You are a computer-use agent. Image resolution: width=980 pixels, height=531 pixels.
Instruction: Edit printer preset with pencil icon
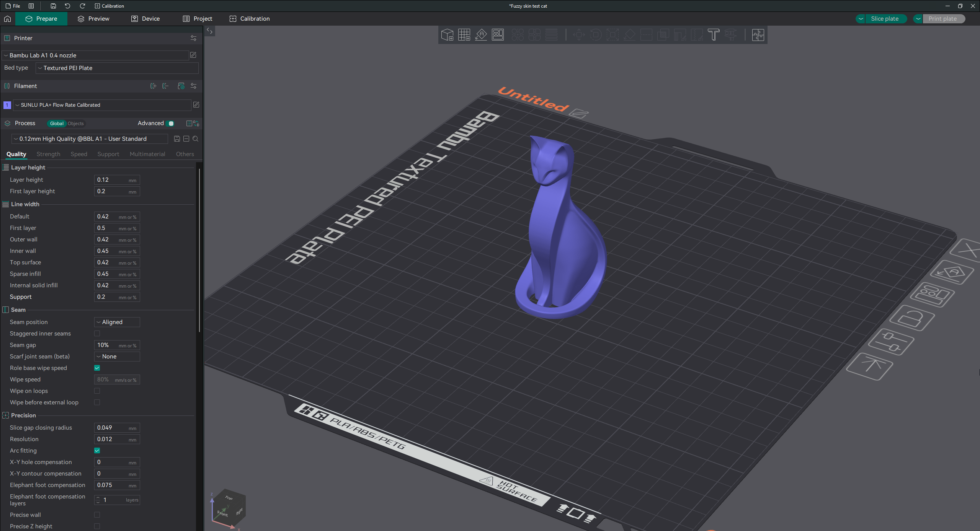coord(193,55)
